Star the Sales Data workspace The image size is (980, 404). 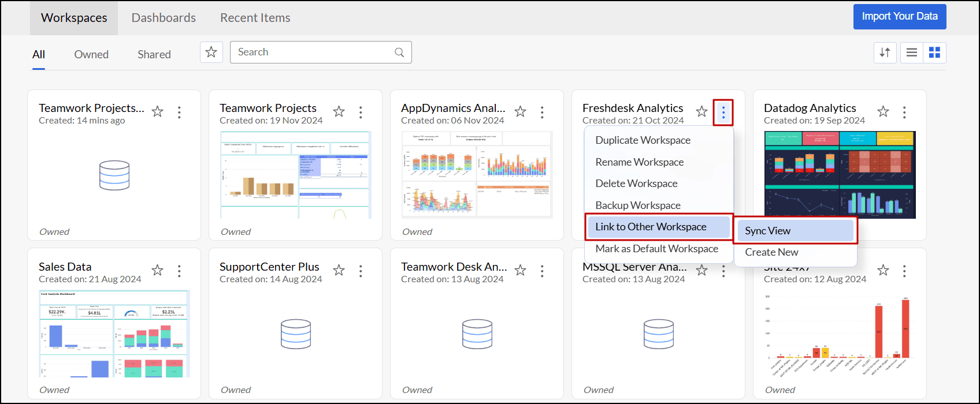(157, 270)
